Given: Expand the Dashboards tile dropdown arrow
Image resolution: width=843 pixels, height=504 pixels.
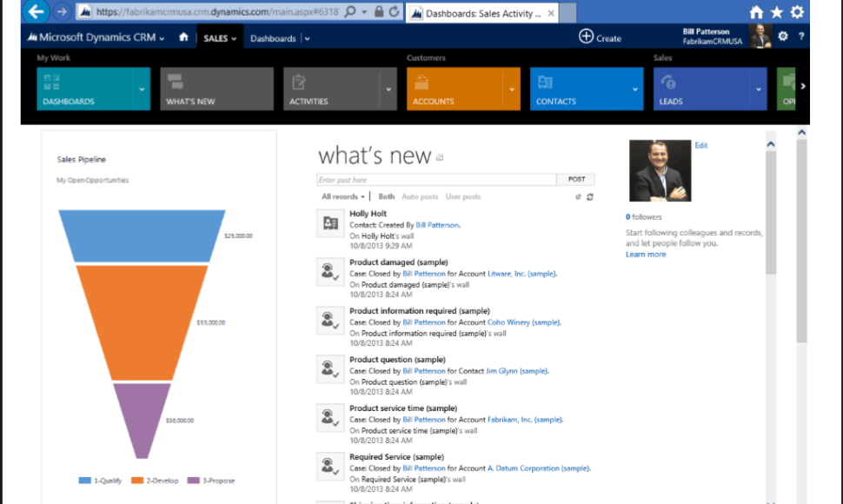Looking at the screenshot, I should (x=142, y=90).
